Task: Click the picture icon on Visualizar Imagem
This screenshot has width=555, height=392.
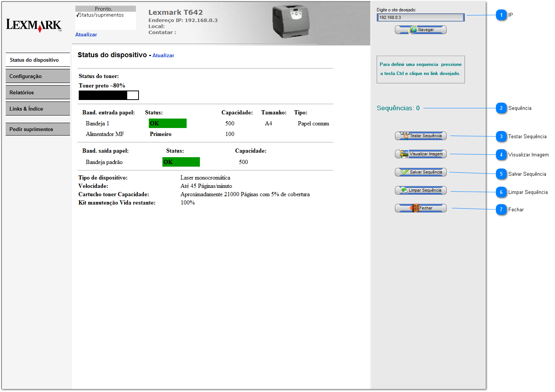Action: [x=404, y=154]
